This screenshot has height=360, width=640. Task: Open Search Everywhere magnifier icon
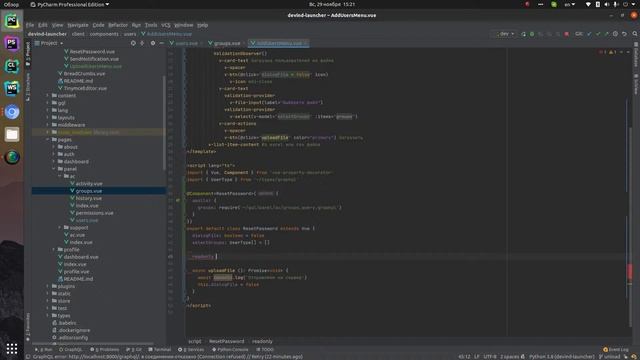pos(635,34)
